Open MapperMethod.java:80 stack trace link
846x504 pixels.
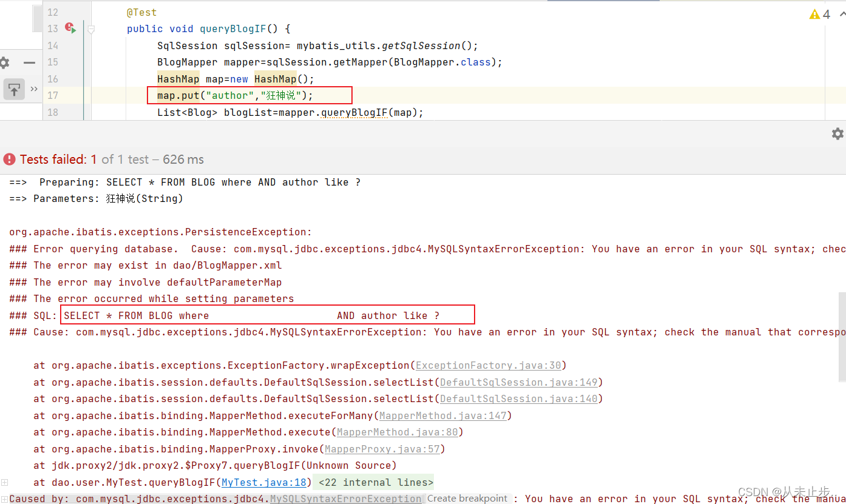(x=398, y=432)
